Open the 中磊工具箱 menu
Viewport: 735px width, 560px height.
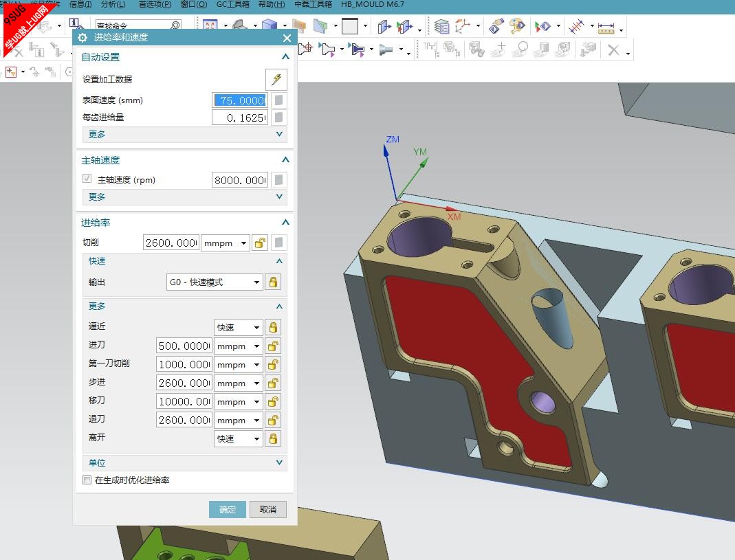click(x=313, y=5)
